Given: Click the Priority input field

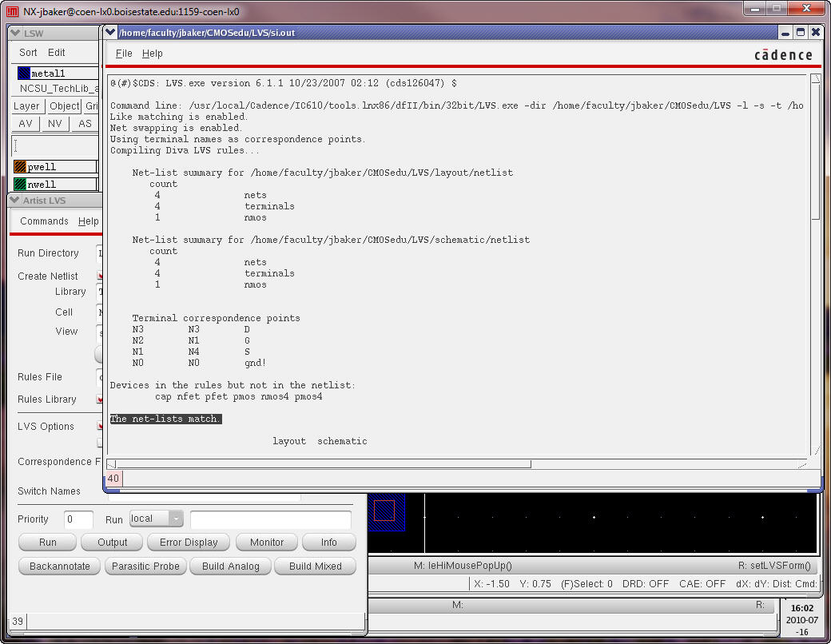Looking at the screenshot, I should pos(78,519).
